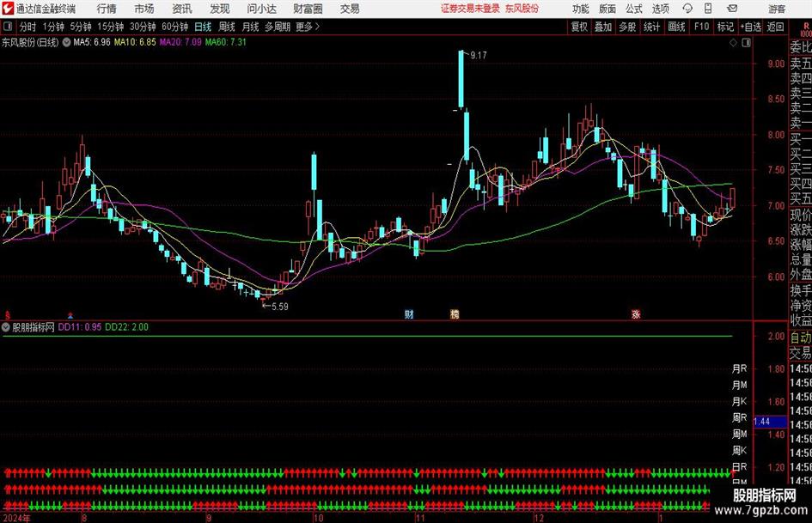Click the 涨 marker icon under the chart

coord(636,313)
